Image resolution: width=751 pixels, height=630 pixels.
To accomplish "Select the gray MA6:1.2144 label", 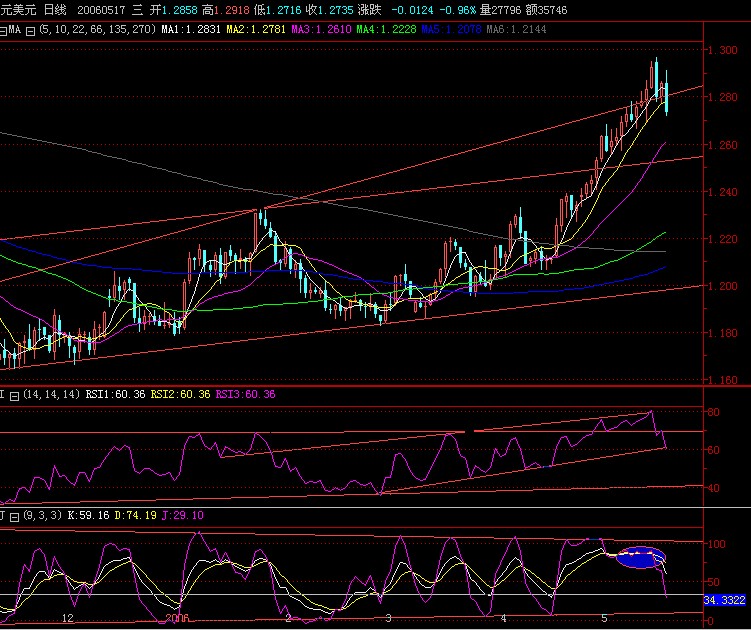I will point(516,30).
